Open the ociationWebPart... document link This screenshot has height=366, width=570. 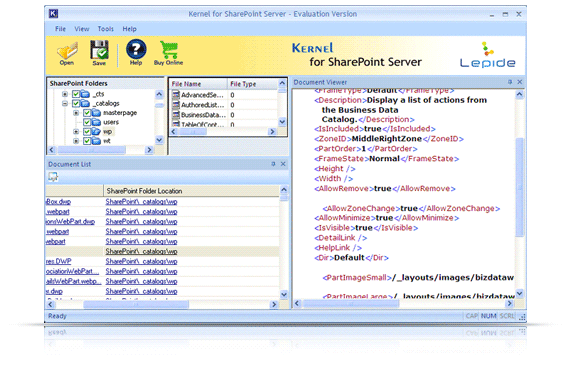[72, 271]
